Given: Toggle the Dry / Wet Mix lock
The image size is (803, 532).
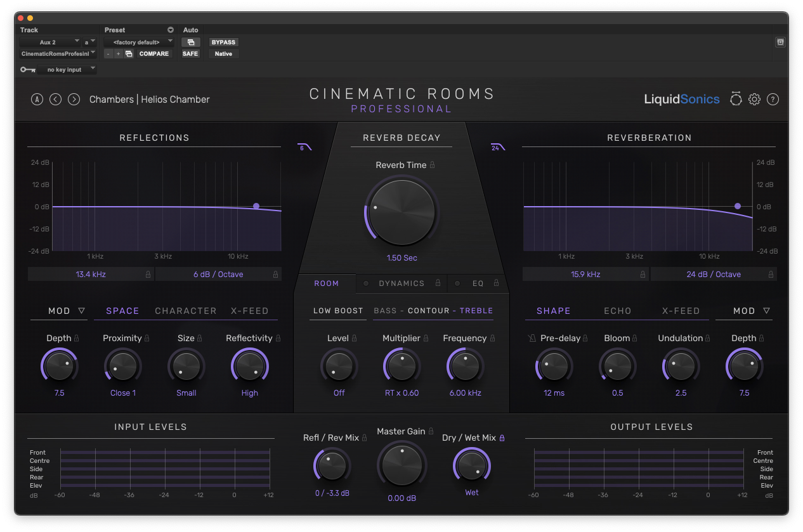Looking at the screenshot, I should (502, 438).
